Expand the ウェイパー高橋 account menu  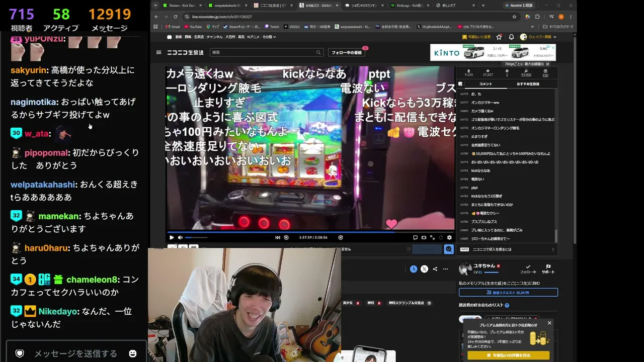point(538,37)
